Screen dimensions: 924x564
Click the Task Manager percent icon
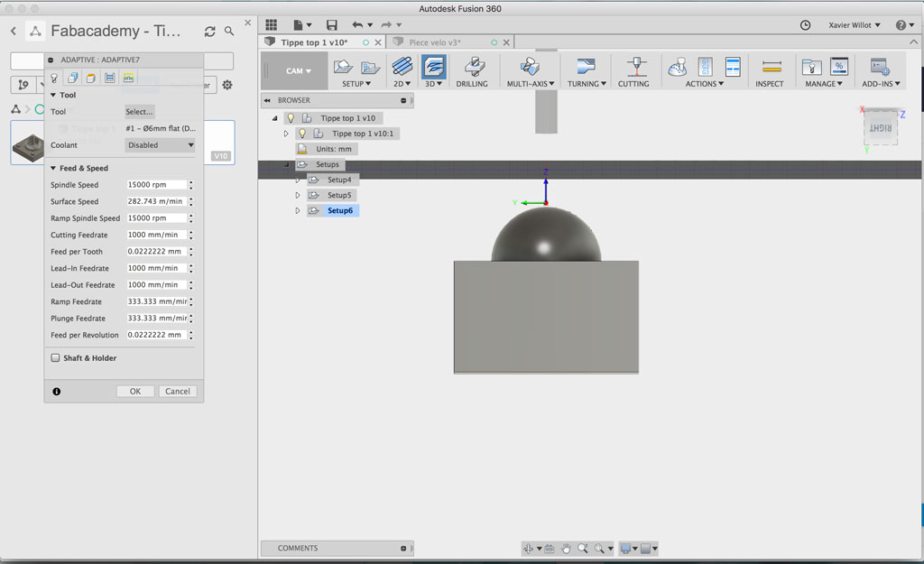[839, 66]
